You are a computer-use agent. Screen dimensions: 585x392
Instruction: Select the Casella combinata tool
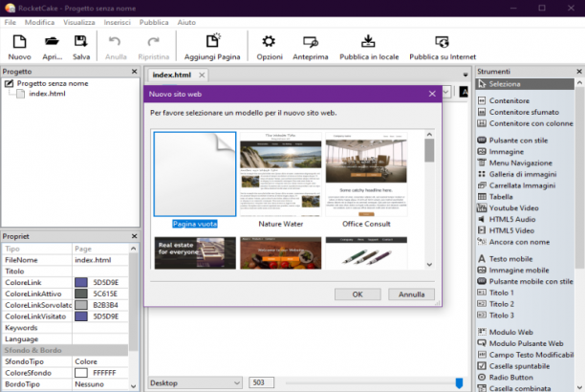coord(514,388)
